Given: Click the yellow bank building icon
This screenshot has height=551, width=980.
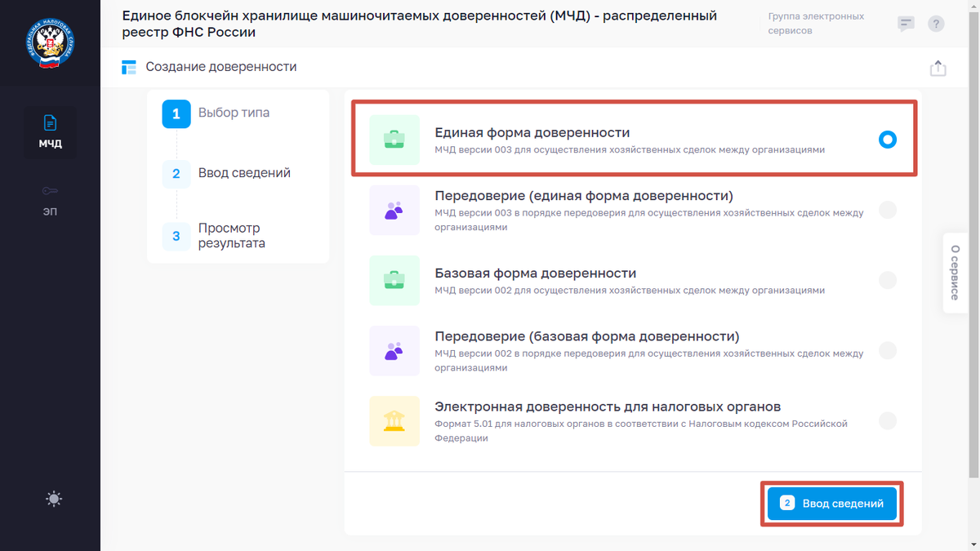Looking at the screenshot, I should click(394, 421).
